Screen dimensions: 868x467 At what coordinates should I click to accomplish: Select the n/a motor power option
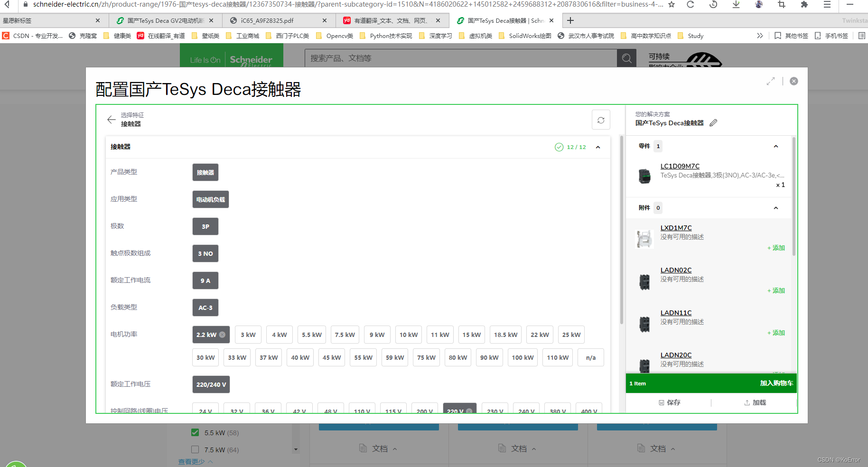click(x=591, y=357)
